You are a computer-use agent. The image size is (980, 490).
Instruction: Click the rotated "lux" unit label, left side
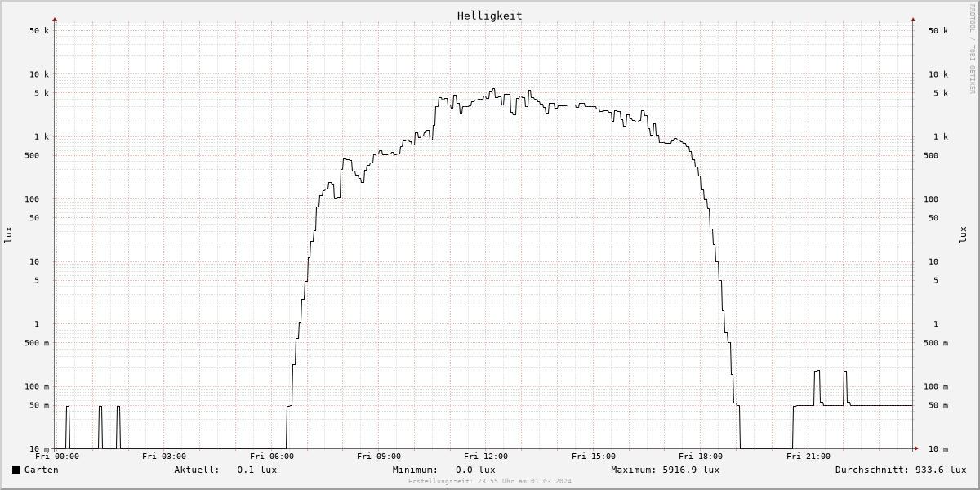click(x=8, y=234)
